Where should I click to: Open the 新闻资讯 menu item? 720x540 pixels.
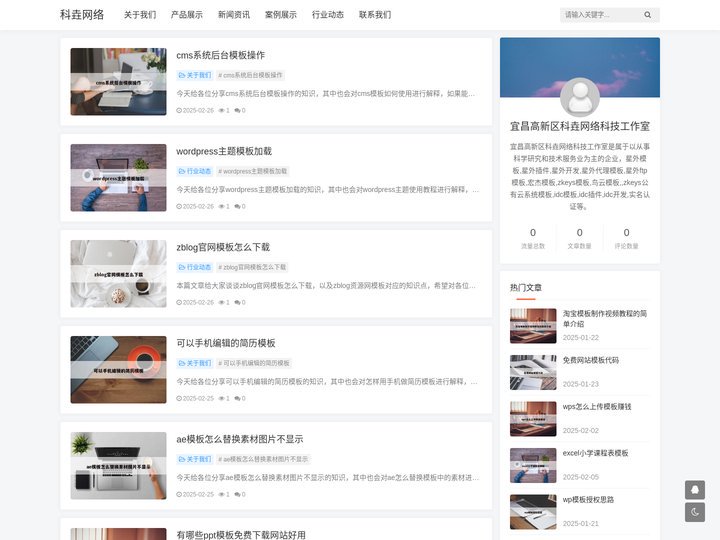pos(234,15)
